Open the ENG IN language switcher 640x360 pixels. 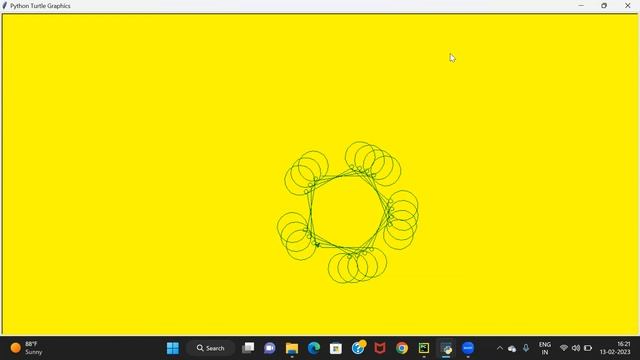pyautogui.click(x=545, y=348)
